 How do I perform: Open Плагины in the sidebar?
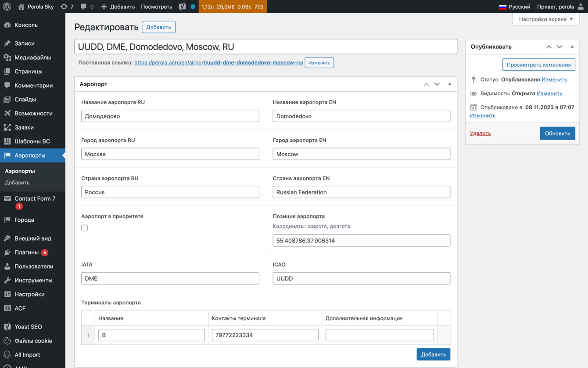[x=26, y=253]
